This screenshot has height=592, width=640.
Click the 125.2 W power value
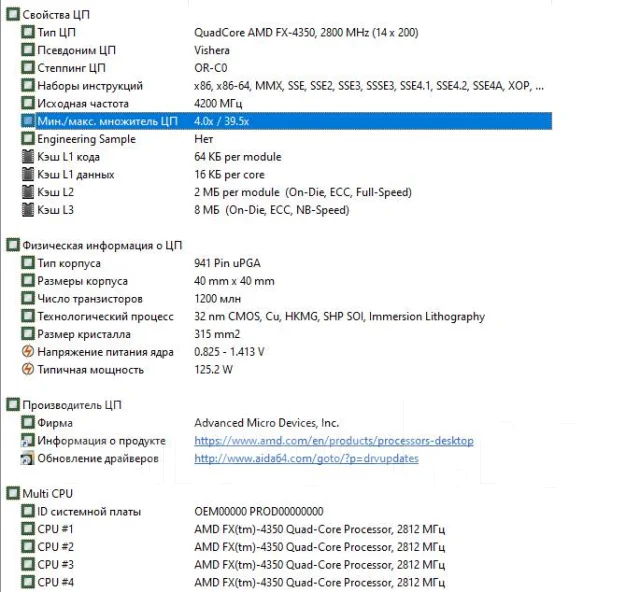click(x=213, y=370)
